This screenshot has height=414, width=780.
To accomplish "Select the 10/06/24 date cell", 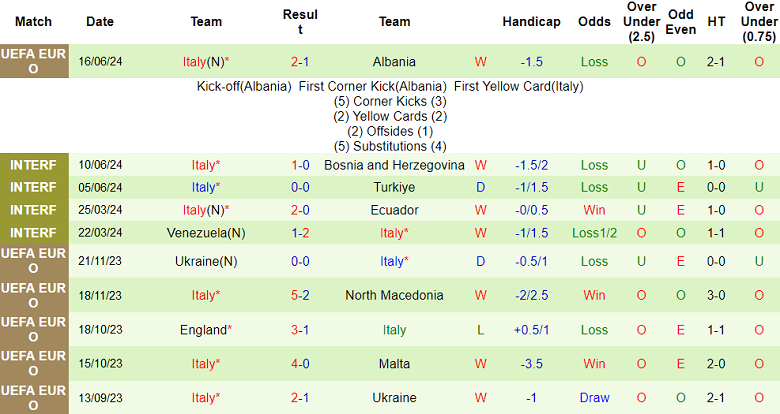I will (100, 165).
